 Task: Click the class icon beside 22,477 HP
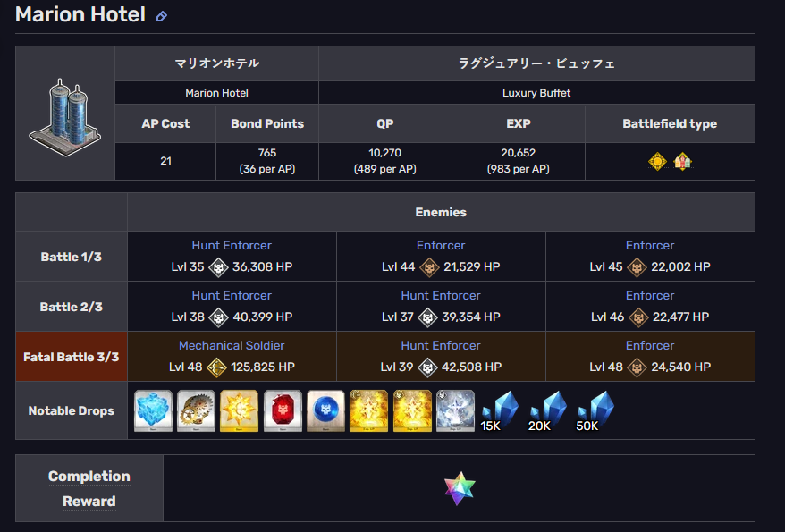(x=638, y=317)
